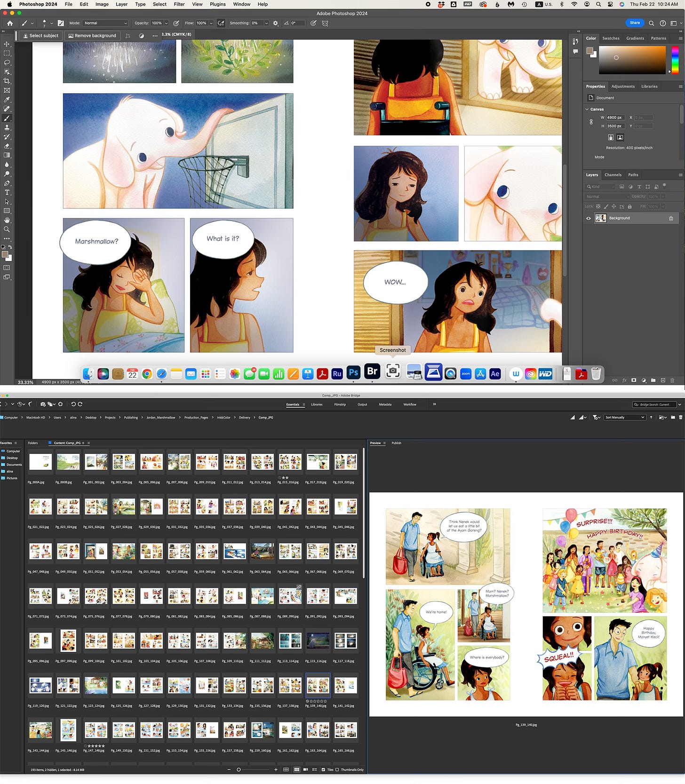Expand more Bridge workspaces chevron
This screenshot has height=784, width=685.
click(x=434, y=404)
